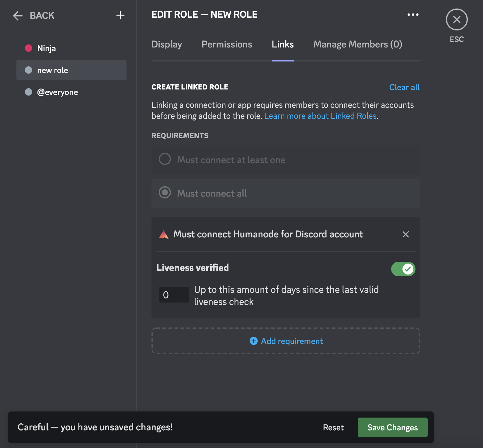The image size is (483, 448).
Task: Select the @everyone role in sidebar
Action: tap(57, 92)
